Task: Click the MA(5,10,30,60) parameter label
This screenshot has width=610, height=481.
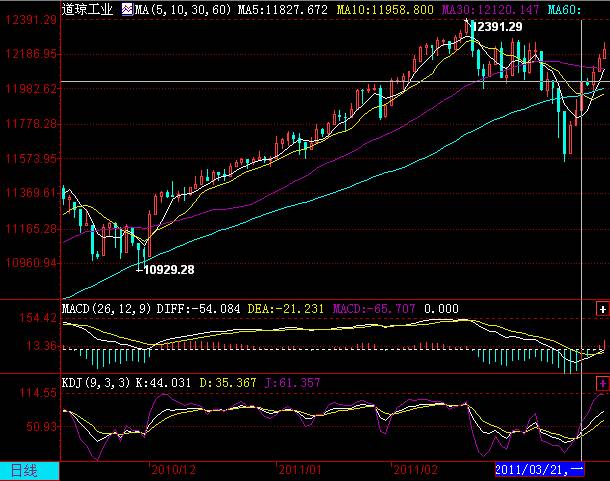Action: pyautogui.click(x=183, y=9)
